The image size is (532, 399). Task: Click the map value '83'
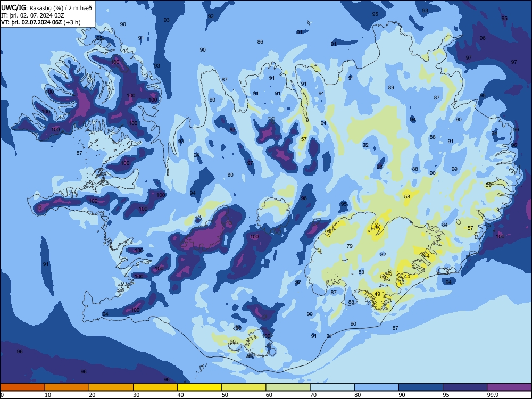361,272
